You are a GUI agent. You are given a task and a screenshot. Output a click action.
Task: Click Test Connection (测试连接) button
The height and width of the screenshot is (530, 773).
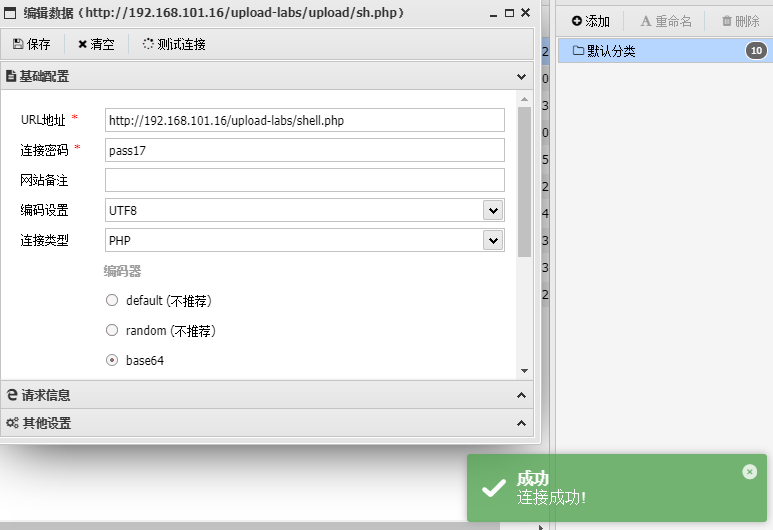click(174, 44)
